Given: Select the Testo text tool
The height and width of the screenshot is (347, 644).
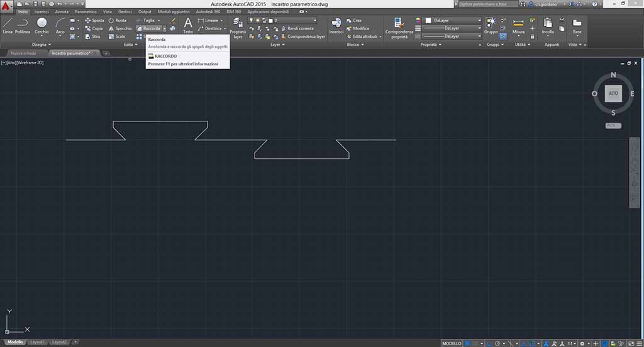Looking at the screenshot, I should 187,26.
